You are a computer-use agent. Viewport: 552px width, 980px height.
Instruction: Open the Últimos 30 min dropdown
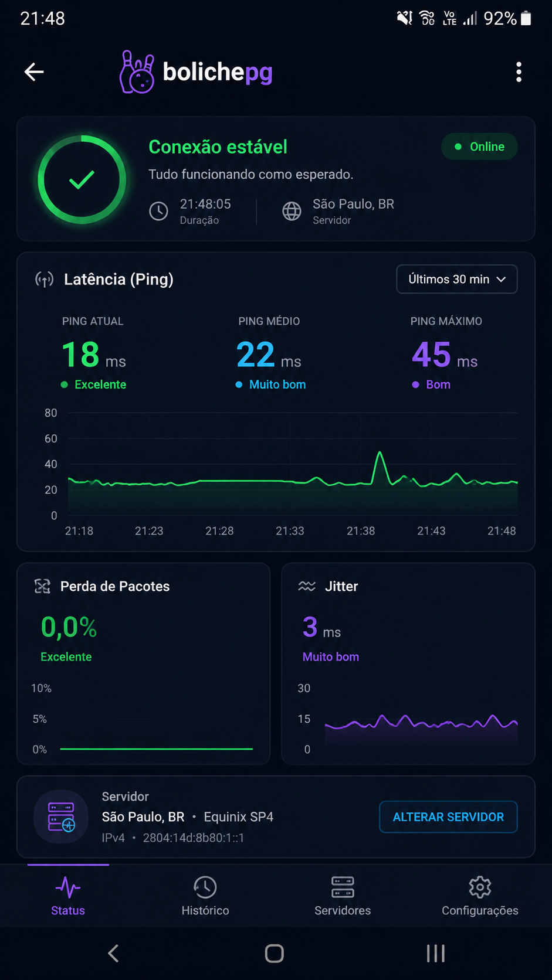point(457,279)
